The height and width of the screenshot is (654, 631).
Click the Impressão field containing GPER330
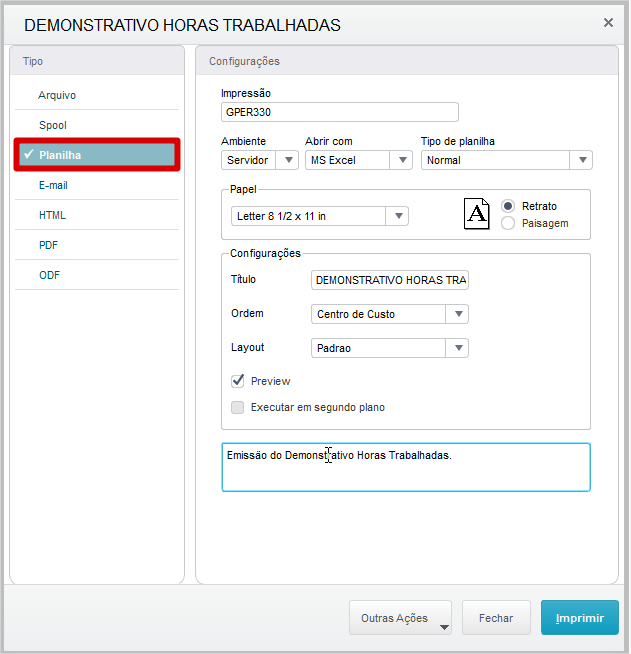(x=339, y=112)
